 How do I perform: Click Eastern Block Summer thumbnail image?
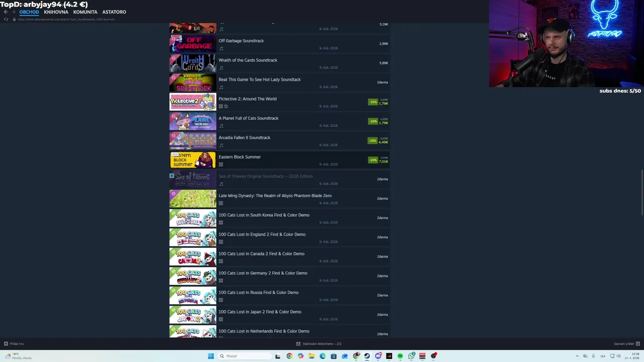pos(193,160)
